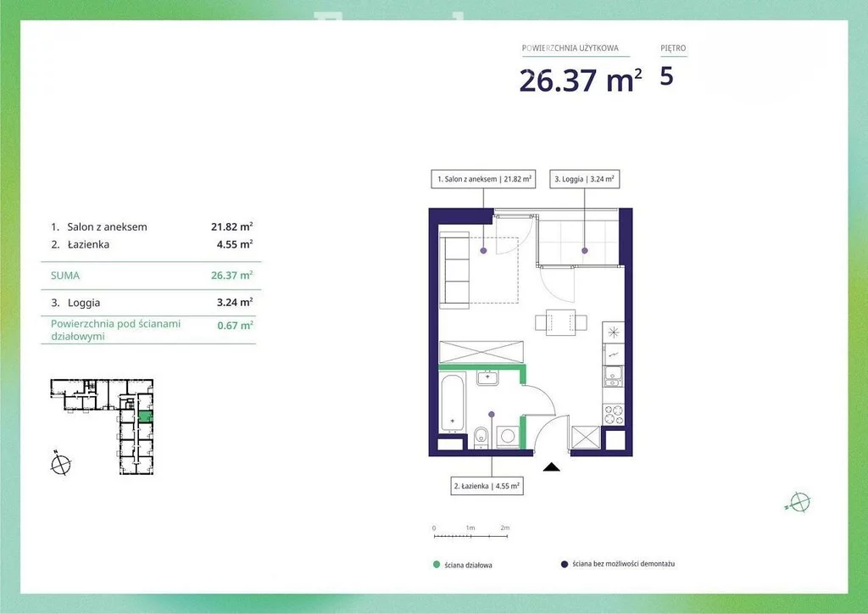Click the SUMA row in area table
Image resolution: width=868 pixels, height=614 pixels.
[x=151, y=276]
